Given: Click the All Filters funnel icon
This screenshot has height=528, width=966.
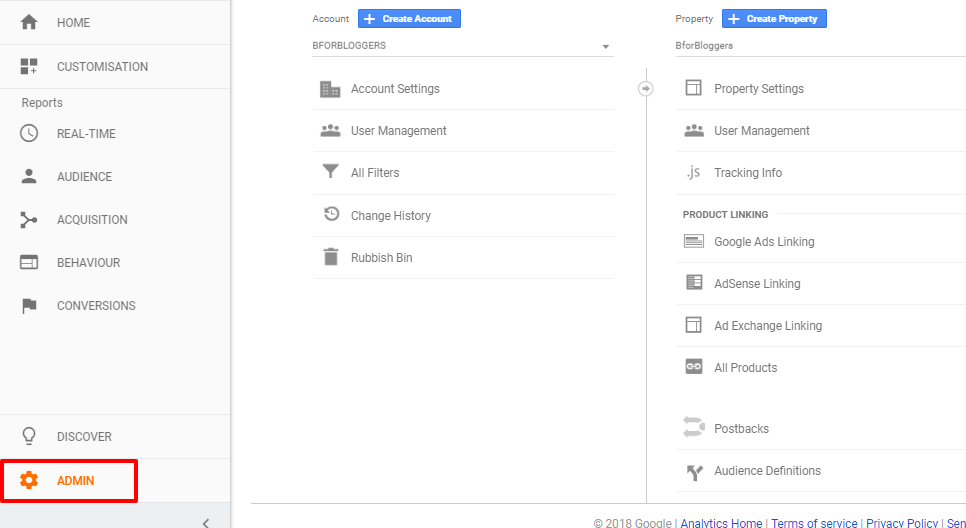Looking at the screenshot, I should pyautogui.click(x=331, y=171).
